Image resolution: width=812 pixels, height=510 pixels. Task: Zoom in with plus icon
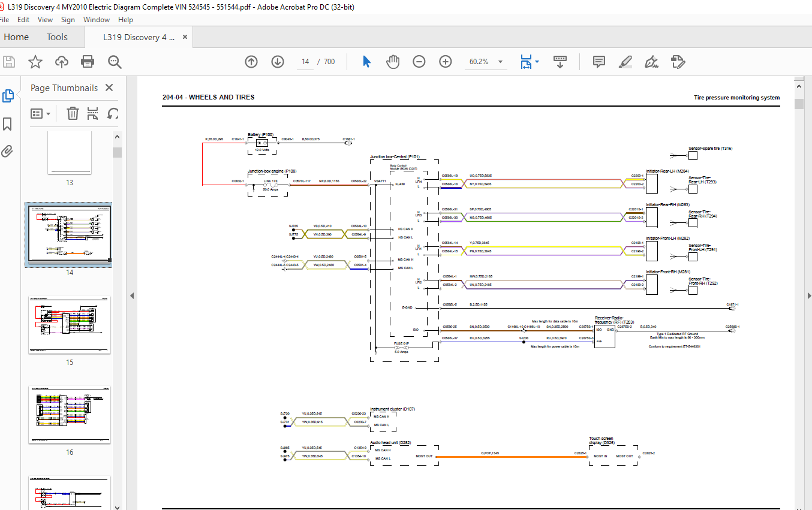point(446,62)
